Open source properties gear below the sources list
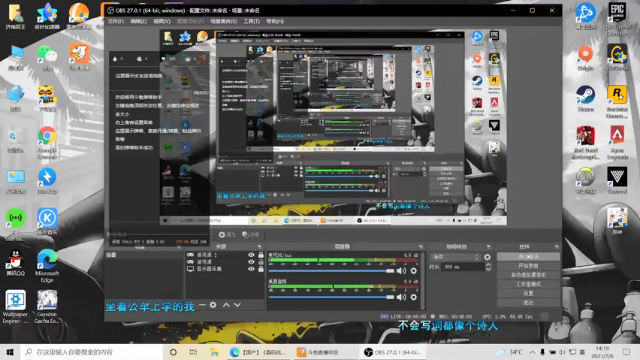This screenshot has width=640, height=360. point(213,305)
